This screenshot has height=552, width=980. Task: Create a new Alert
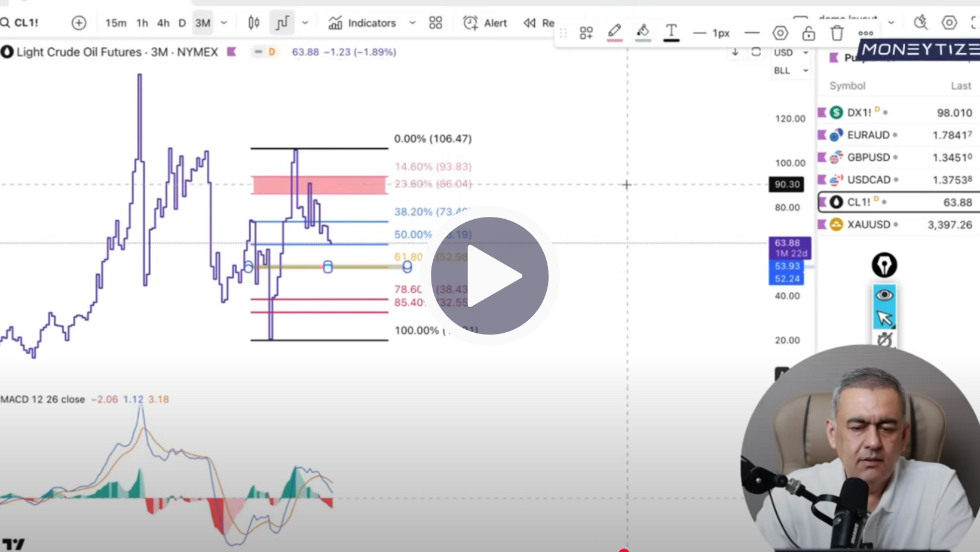[x=485, y=23]
